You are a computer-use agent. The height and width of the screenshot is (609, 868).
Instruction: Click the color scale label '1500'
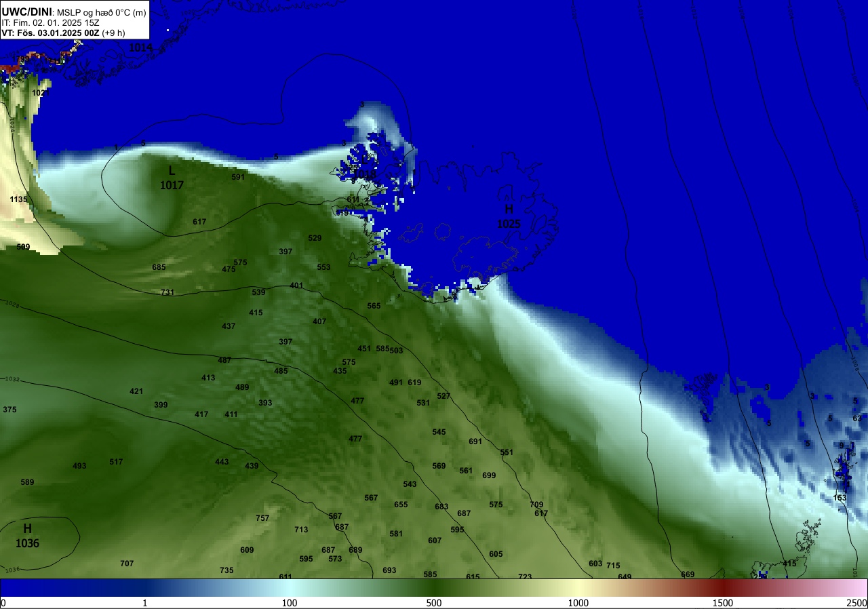pos(723,603)
